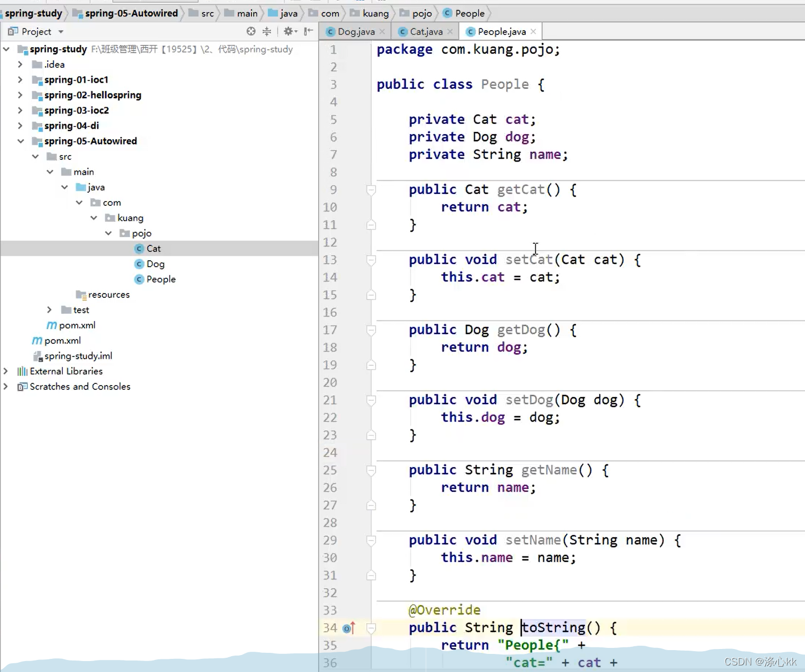The width and height of the screenshot is (805, 672).
Task: Expand External Libraries
Action: click(6, 371)
